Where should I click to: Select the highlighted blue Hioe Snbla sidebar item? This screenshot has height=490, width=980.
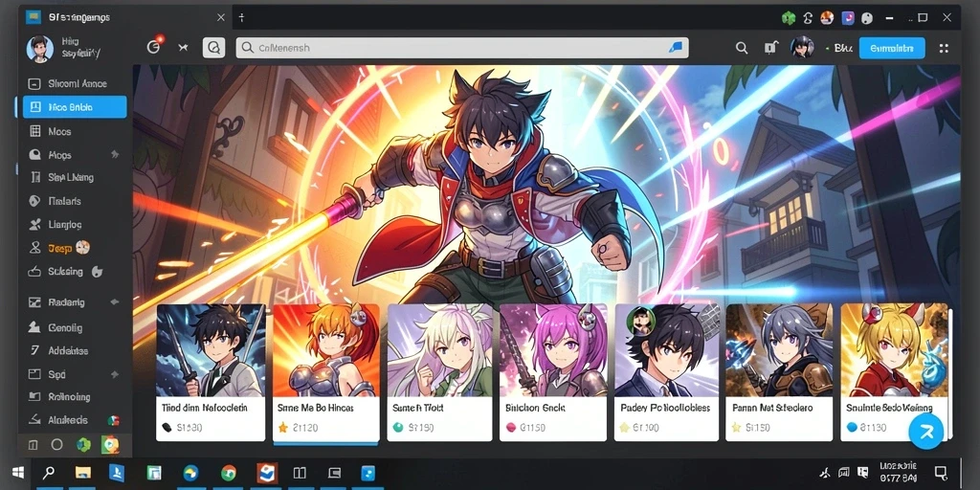point(75,107)
